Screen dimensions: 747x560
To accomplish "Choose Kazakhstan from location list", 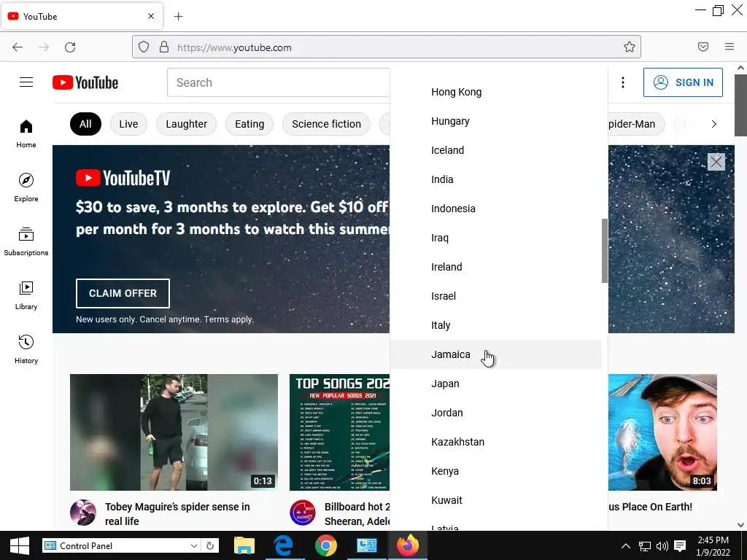I will pos(496,442).
